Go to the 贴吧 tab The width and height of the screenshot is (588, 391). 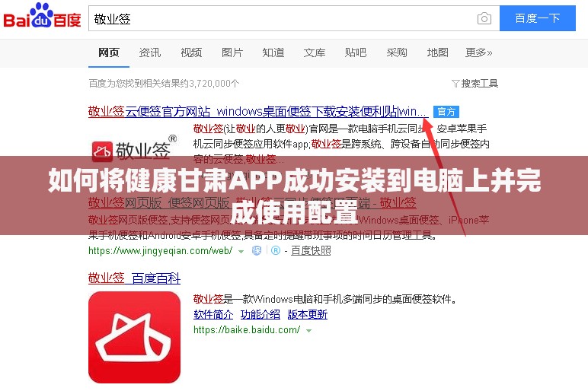[x=356, y=52]
